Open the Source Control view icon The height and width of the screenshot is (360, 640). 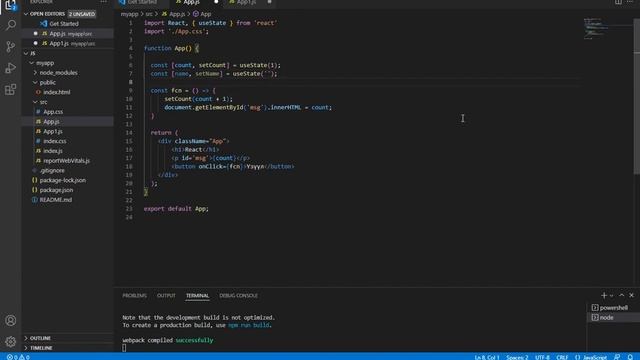pos(11,47)
